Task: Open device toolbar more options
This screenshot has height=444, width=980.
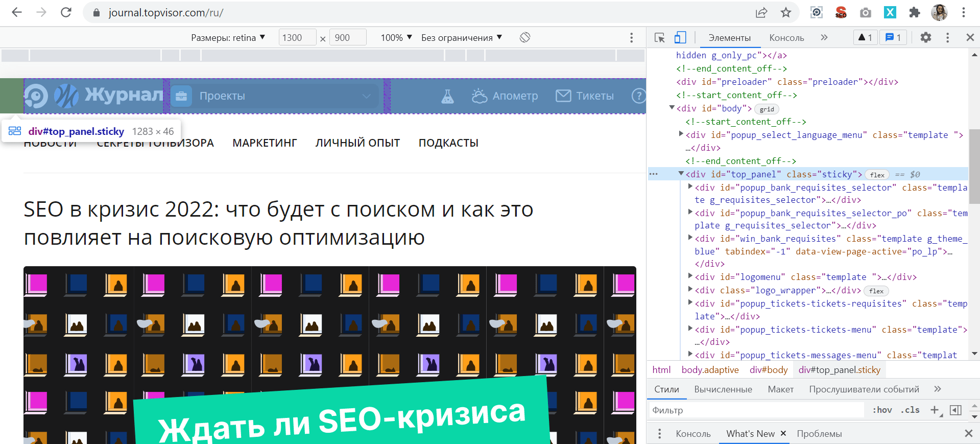Action: click(x=632, y=37)
